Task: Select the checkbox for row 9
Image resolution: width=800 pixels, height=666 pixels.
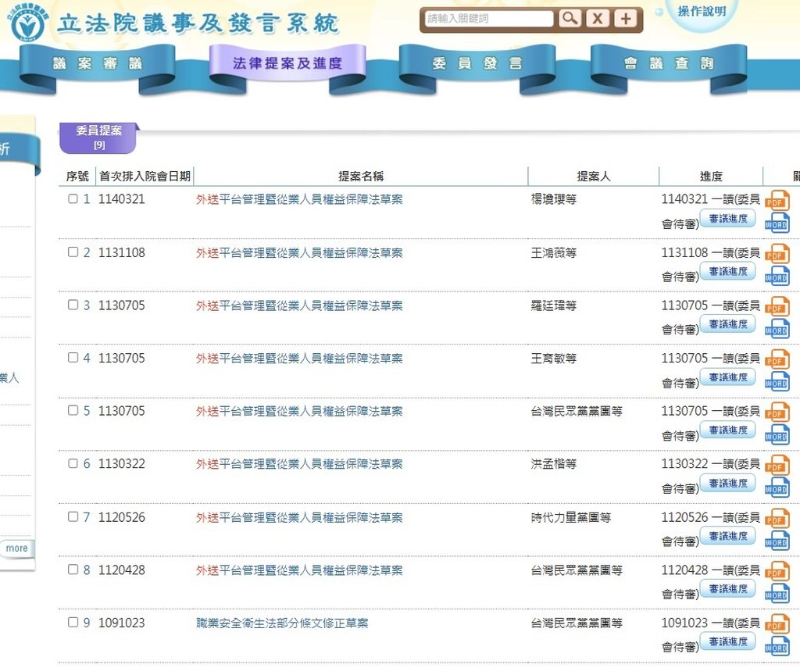Action: click(73, 622)
